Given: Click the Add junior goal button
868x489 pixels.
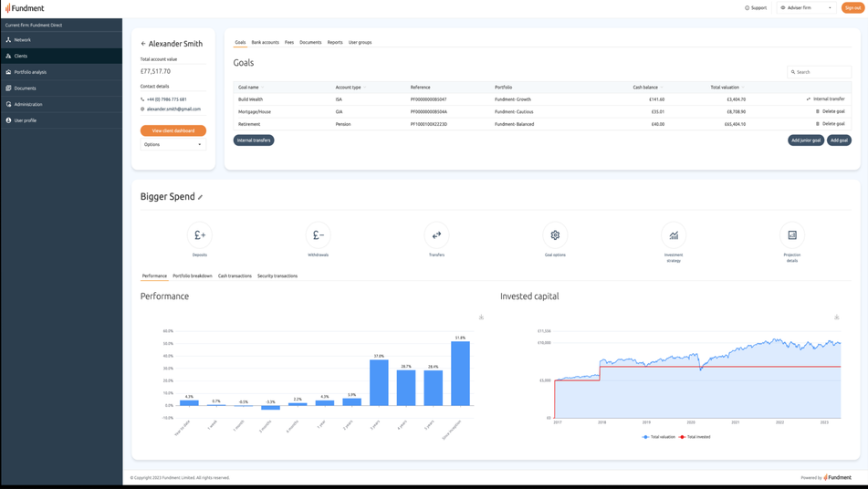Looking at the screenshot, I should (x=805, y=140).
